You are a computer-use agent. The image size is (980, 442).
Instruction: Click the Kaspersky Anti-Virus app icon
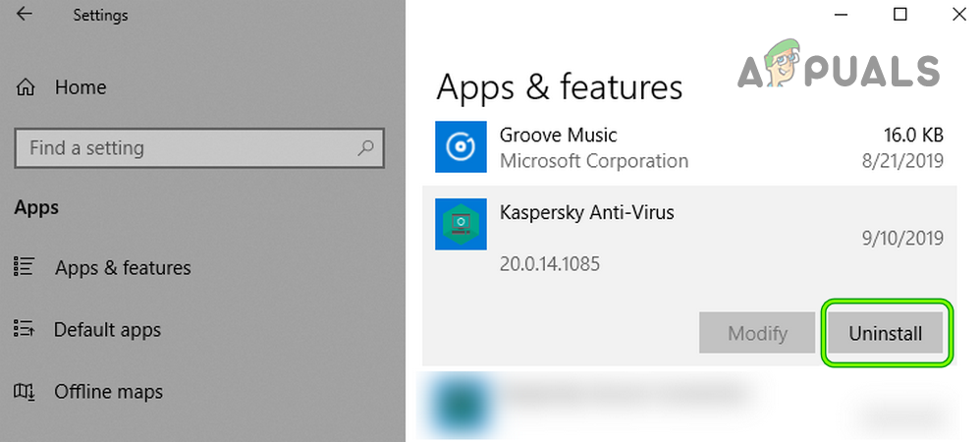461,225
